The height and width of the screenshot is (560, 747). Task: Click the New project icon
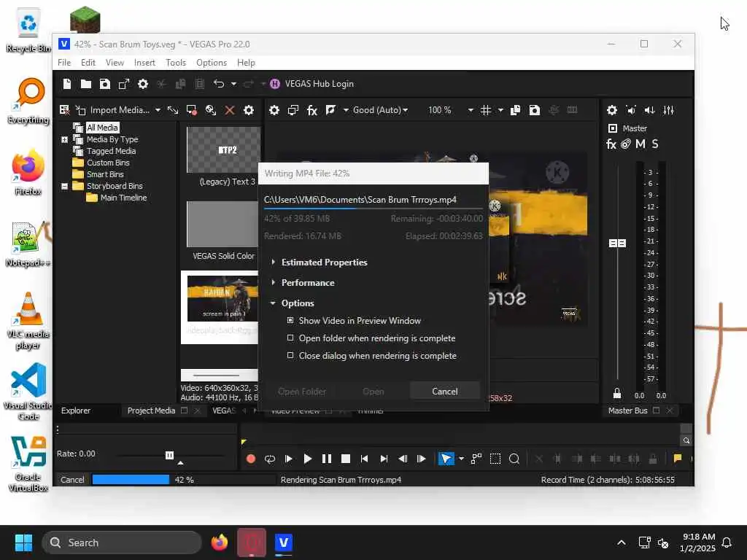tap(67, 84)
